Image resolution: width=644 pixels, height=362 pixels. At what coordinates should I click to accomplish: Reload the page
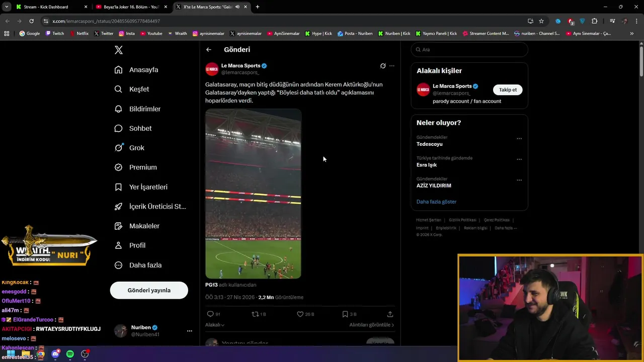31,21
